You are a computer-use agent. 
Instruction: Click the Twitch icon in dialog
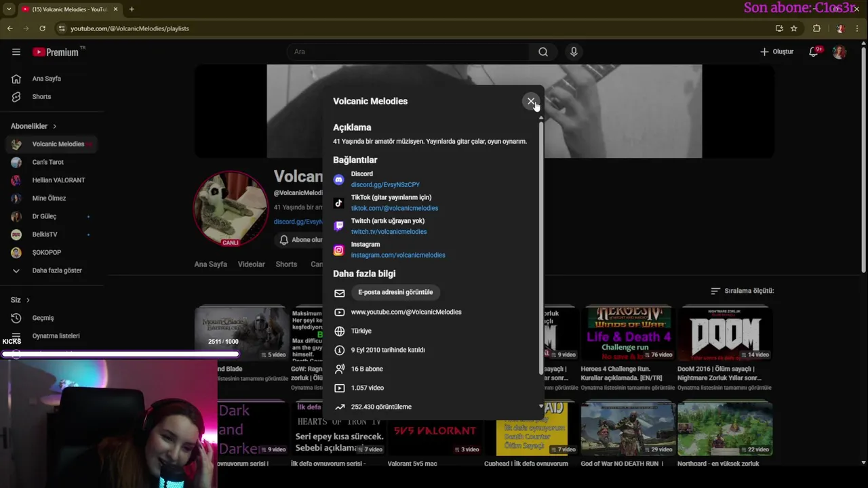click(338, 226)
